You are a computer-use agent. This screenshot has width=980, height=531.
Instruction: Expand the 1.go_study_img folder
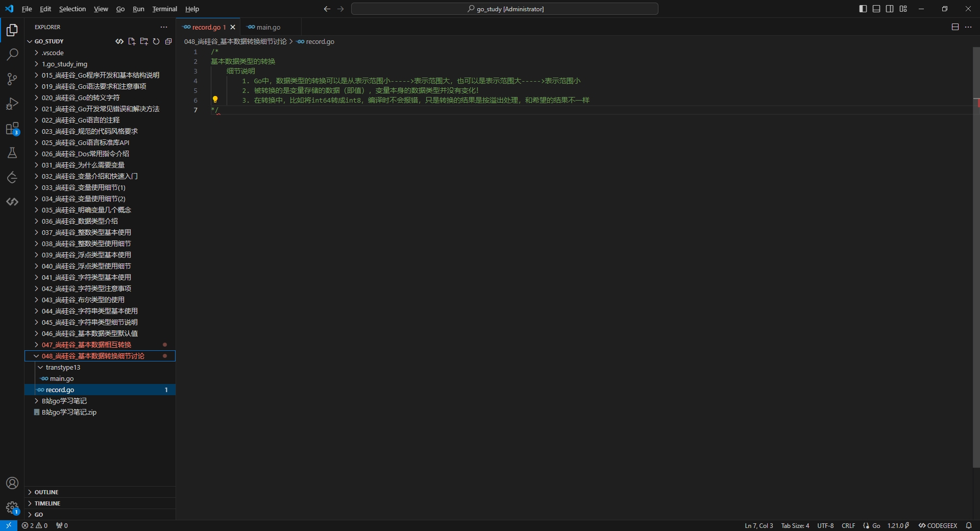click(100, 64)
